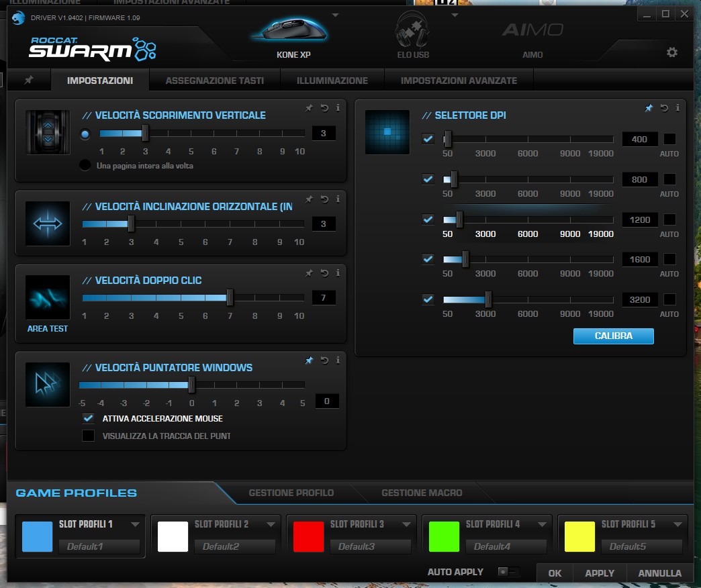Viewport: 701px width, 588px height.
Task: Confirm with the OK button
Action: coord(555,573)
